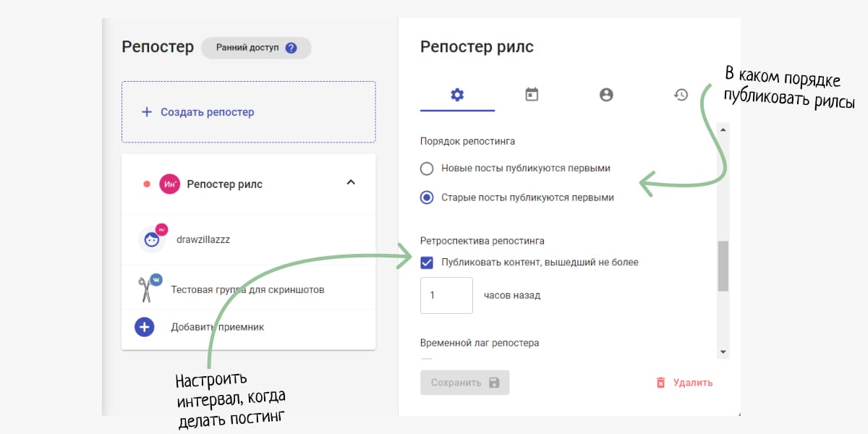
Task: Click the drawzillazzz account avatar
Action: click(x=152, y=239)
